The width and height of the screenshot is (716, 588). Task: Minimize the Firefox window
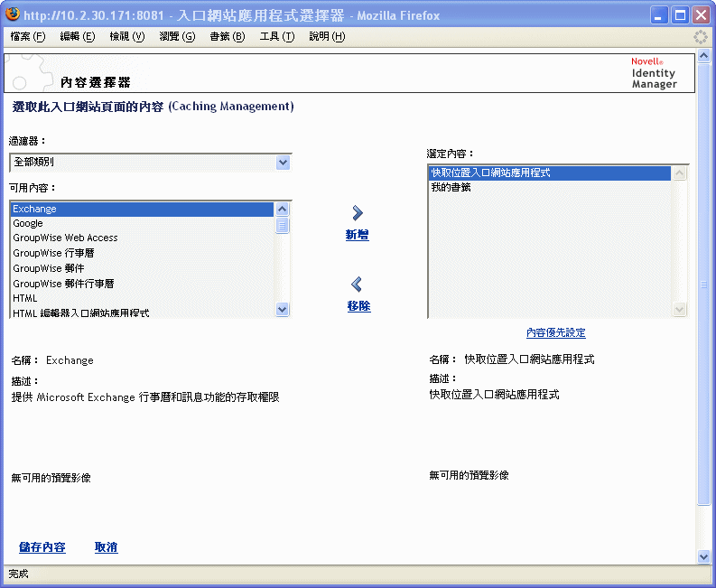pyautogui.click(x=658, y=15)
